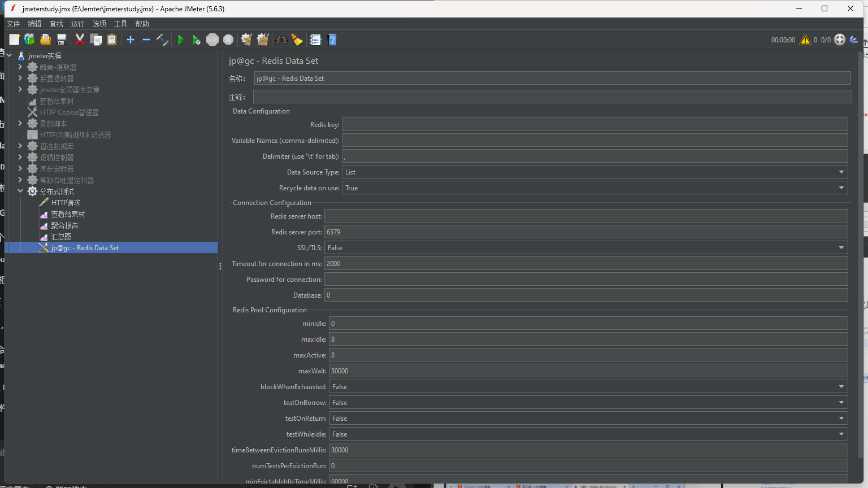Open Recycle data on use dropdown
The image size is (868, 488).
point(595,188)
